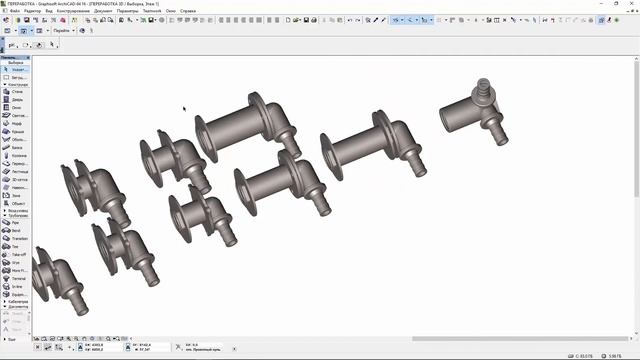Create new document via blank page icon
Screen dimensions: 640x360
point(288,20)
